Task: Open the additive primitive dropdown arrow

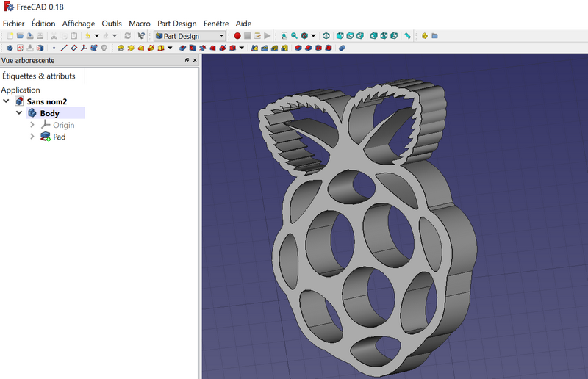Action: click(x=170, y=48)
